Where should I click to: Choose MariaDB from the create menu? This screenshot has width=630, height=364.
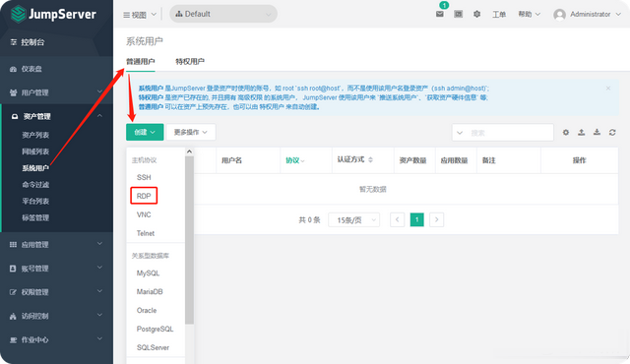(150, 292)
